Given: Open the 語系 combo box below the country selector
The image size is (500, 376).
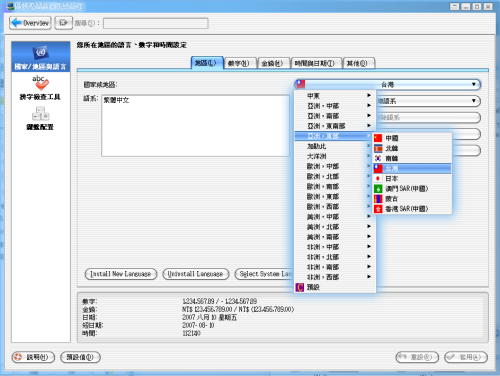Looking at the screenshot, I should coord(429,101).
